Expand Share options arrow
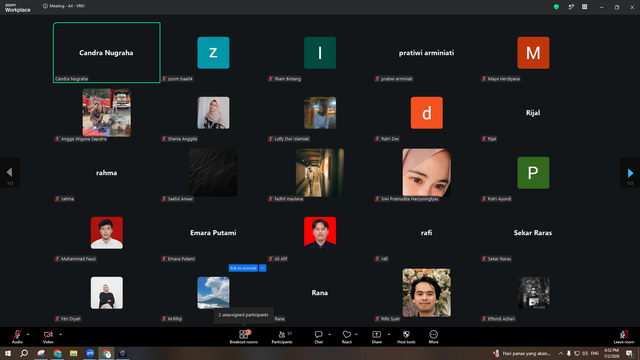 389,334
